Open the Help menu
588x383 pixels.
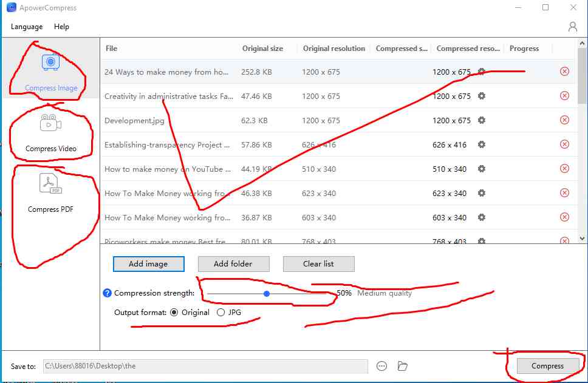click(61, 27)
